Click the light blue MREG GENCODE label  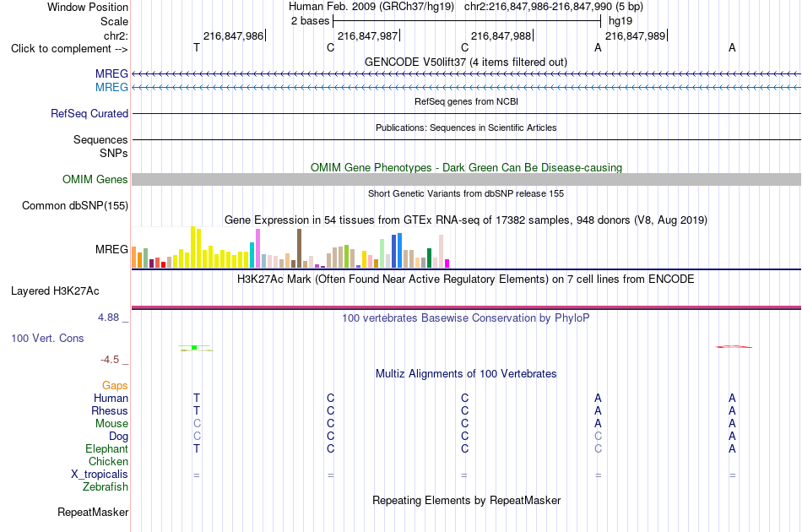point(111,88)
